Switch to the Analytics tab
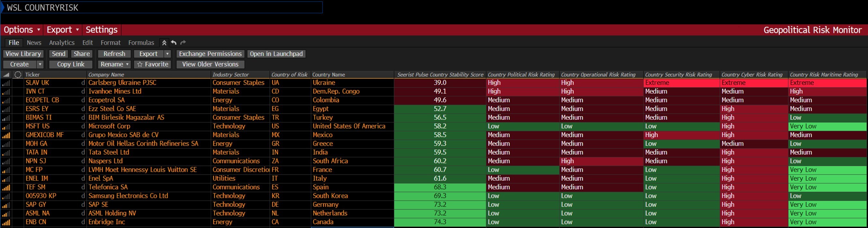Viewport: 868px width, 228px height. tap(62, 43)
